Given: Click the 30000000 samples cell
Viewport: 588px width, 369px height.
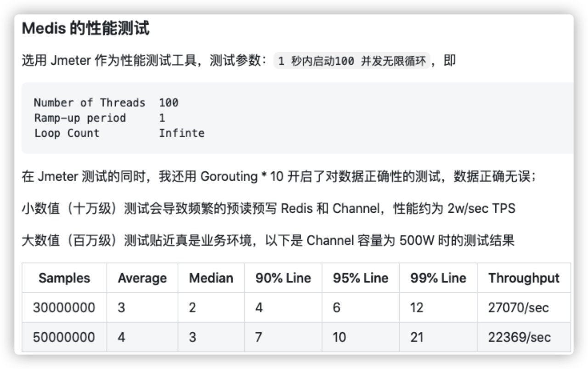Looking at the screenshot, I should tap(64, 307).
